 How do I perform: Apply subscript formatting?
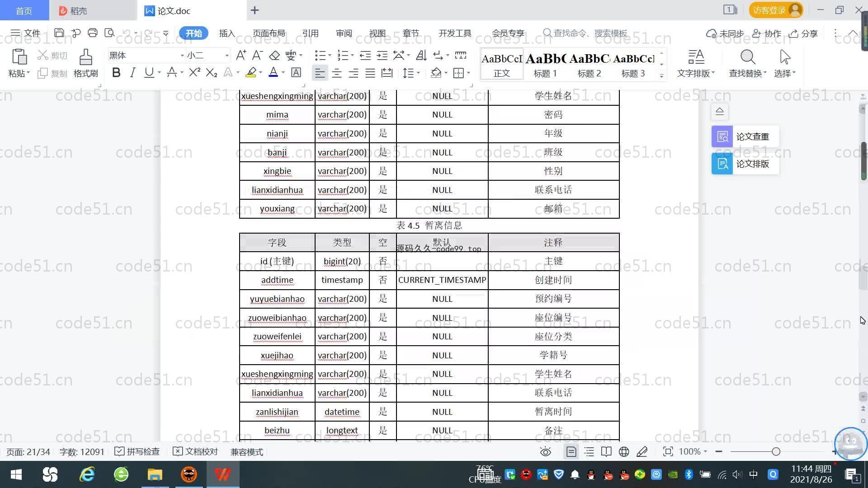(x=212, y=72)
